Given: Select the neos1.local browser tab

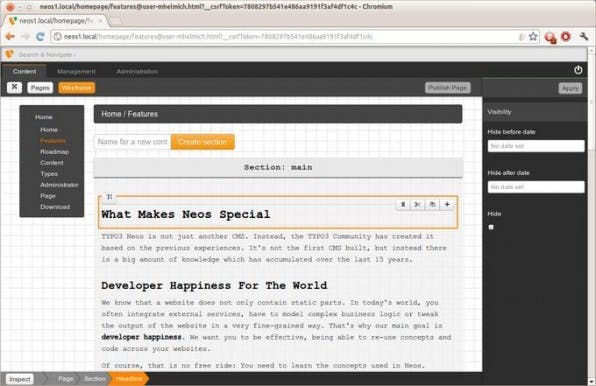Looking at the screenshot, I should pyautogui.click(x=55, y=21).
